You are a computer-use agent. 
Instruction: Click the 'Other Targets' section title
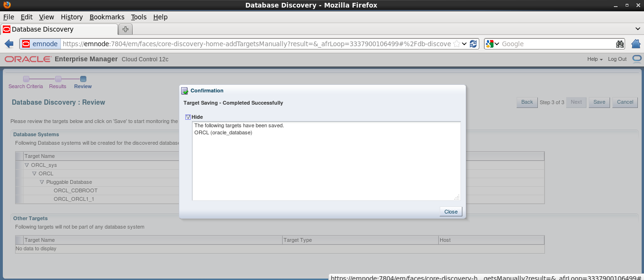click(30, 218)
